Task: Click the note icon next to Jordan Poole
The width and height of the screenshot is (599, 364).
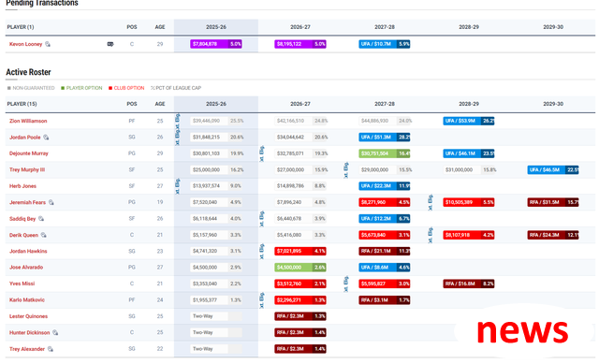Action: click(x=46, y=138)
